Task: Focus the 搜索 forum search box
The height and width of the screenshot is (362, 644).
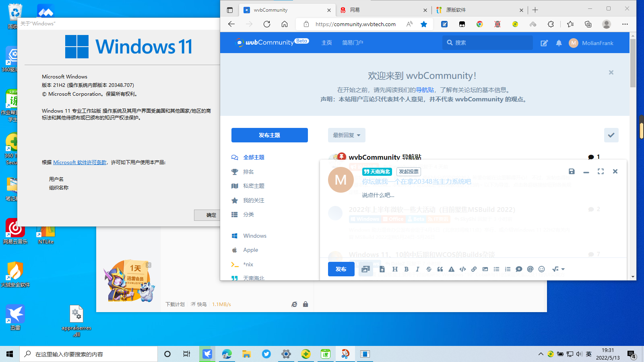Action: coord(487,43)
